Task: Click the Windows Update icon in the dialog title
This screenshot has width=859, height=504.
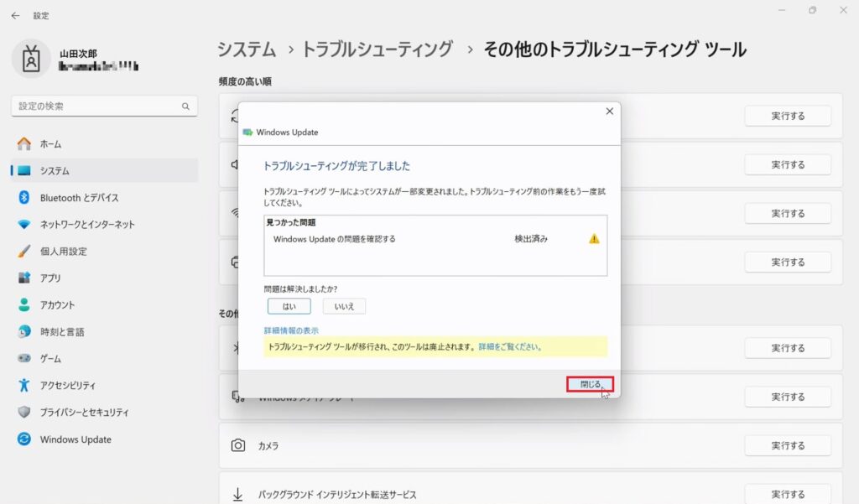Action: click(247, 132)
